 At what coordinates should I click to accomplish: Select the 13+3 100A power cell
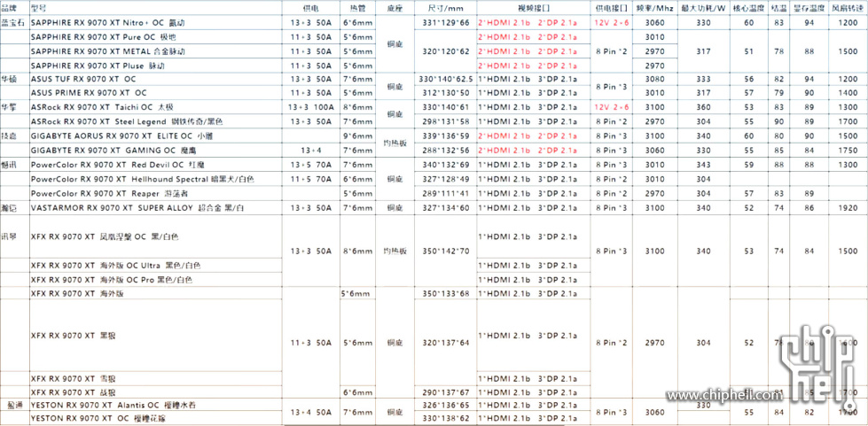(x=310, y=107)
